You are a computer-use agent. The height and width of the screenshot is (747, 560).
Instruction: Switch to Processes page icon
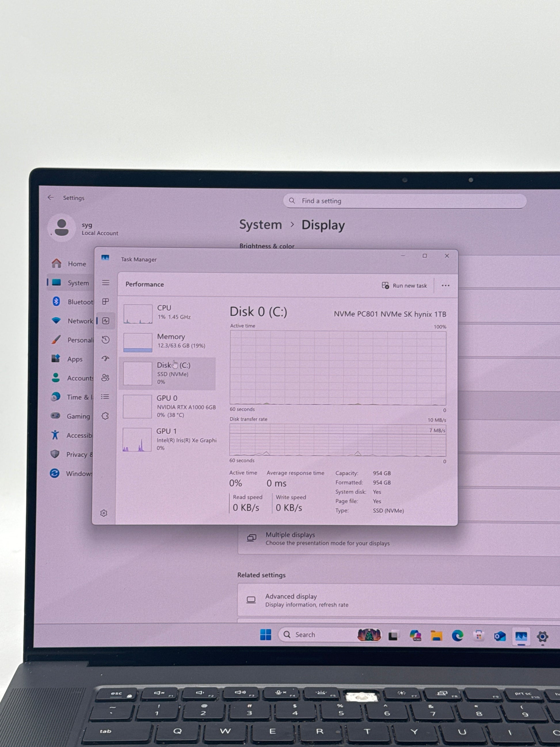[106, 301]
